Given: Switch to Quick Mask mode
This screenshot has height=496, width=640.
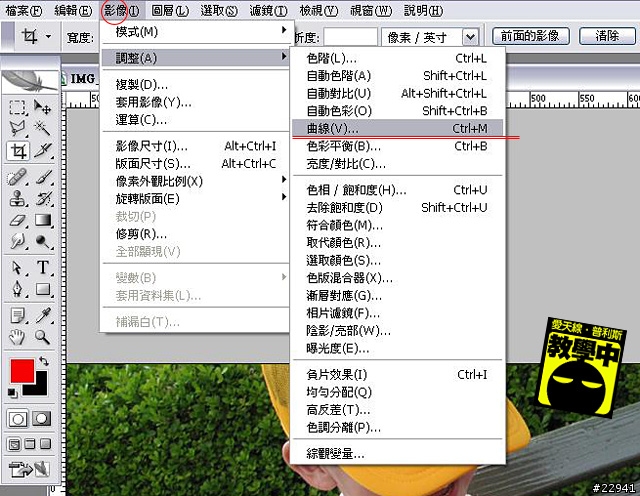Looking at the screenshot, I should pos(42,419).
